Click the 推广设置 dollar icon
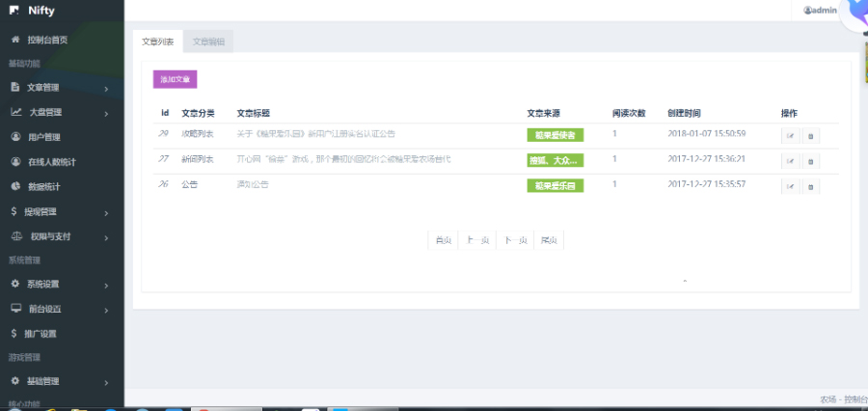Image resolution: width=868 pixels, height=411 pixels. point(14,334)
